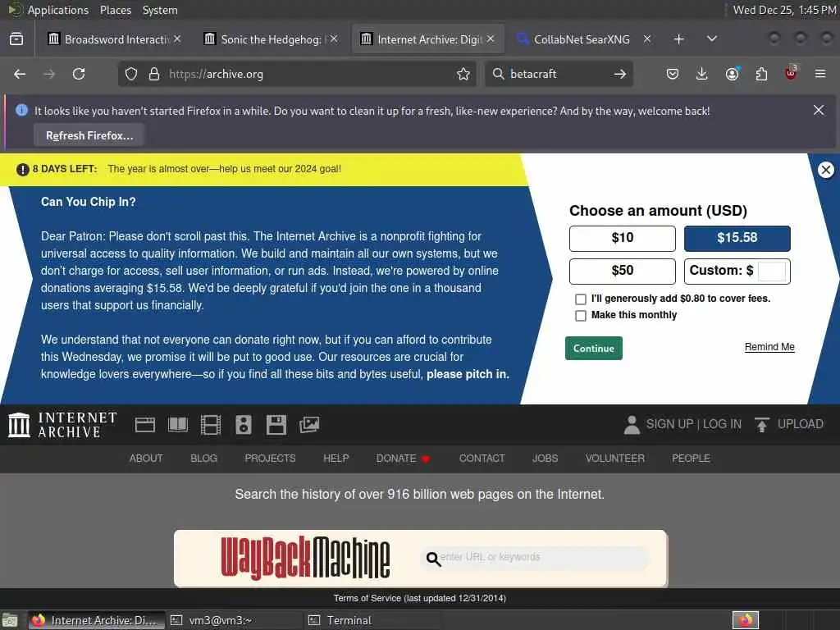The image size is (840, 630).
Task: Open the HELP link
Action: [336, 459]
